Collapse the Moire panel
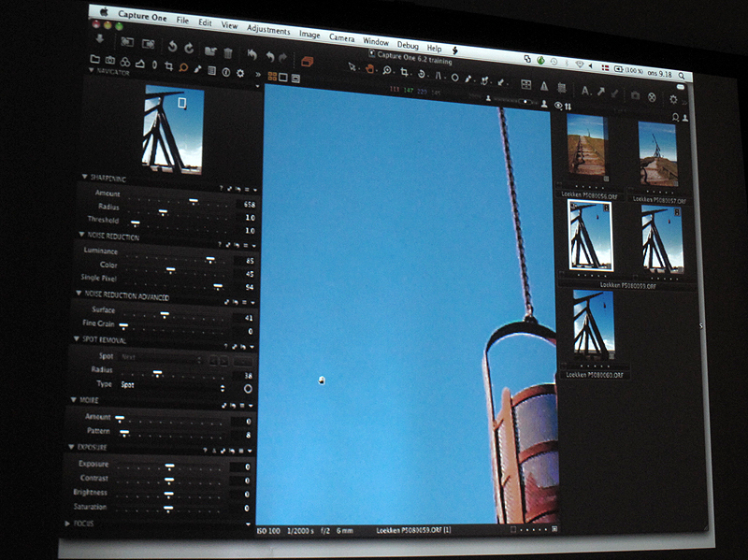Screen dimensions: 748x560 pyautogui.click(x=74, y=399)
